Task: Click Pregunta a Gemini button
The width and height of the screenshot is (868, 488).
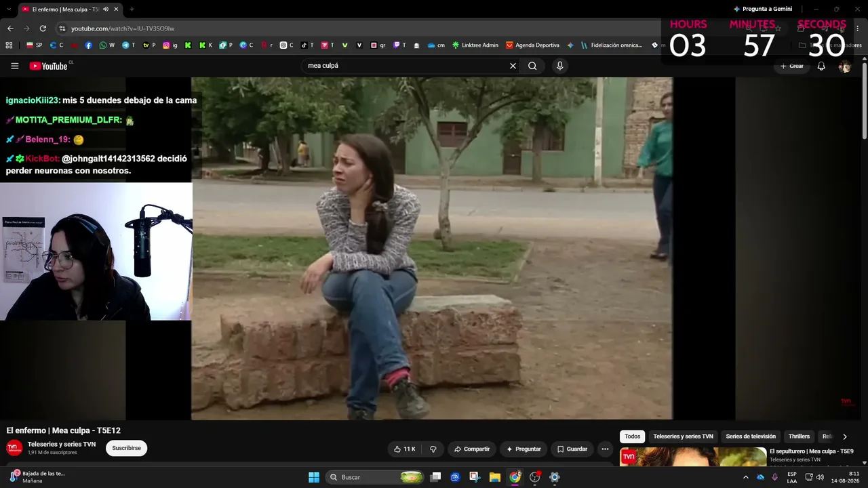Action: 763,9
